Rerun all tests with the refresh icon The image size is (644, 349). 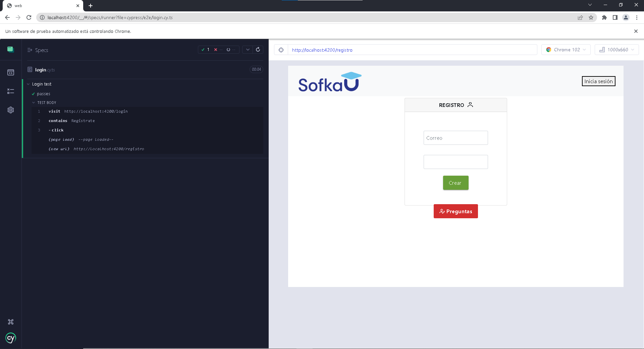pyautogui.click(x=258, y=49)
